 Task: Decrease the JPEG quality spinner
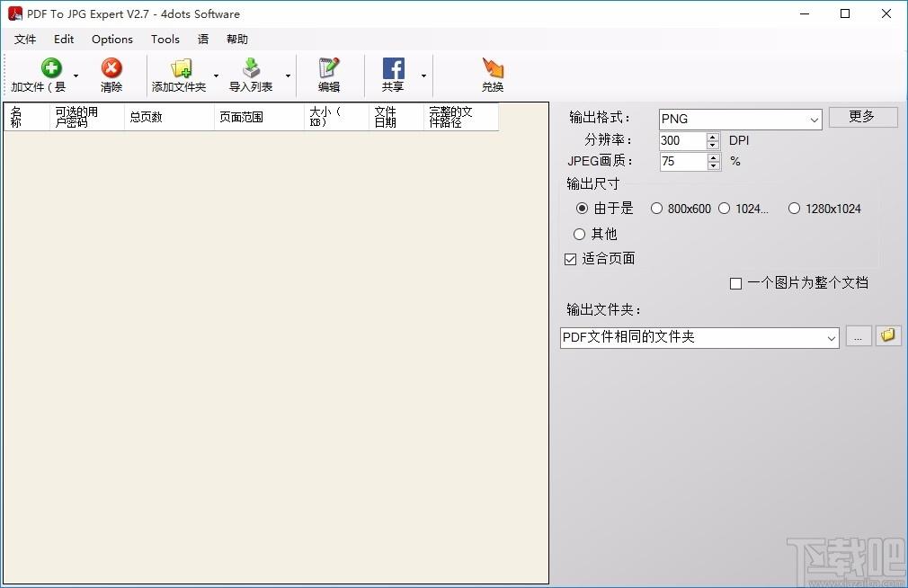[x=714, y=165]
